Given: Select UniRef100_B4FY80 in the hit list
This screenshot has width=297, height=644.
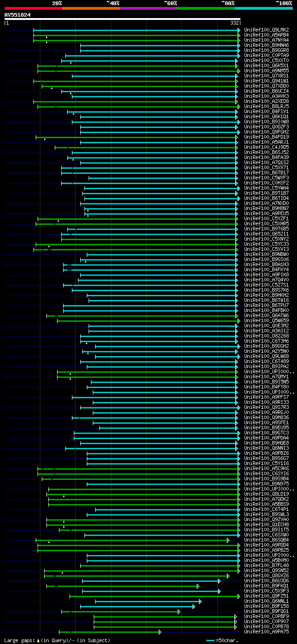Looking at the screenshot, I should coord(266,387).
